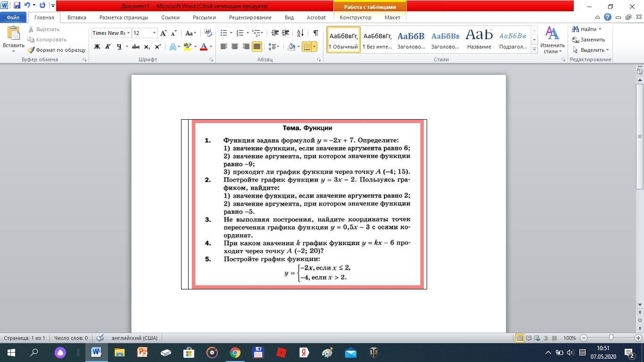Image resolution: width=644 pixels, height=362 pixels.
Task: Save document with the Quick Access floppy icon
Action: (x=17, y=6)
